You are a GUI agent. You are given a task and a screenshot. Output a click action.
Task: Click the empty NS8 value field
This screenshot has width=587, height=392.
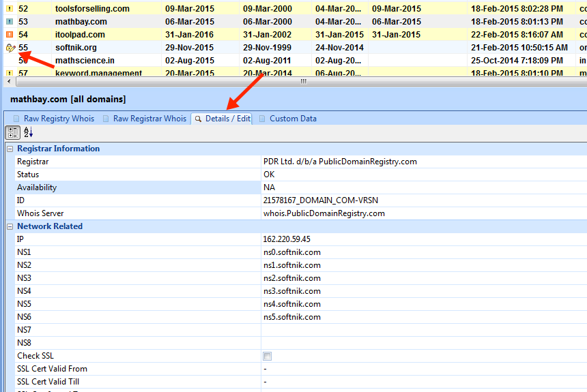424,343
